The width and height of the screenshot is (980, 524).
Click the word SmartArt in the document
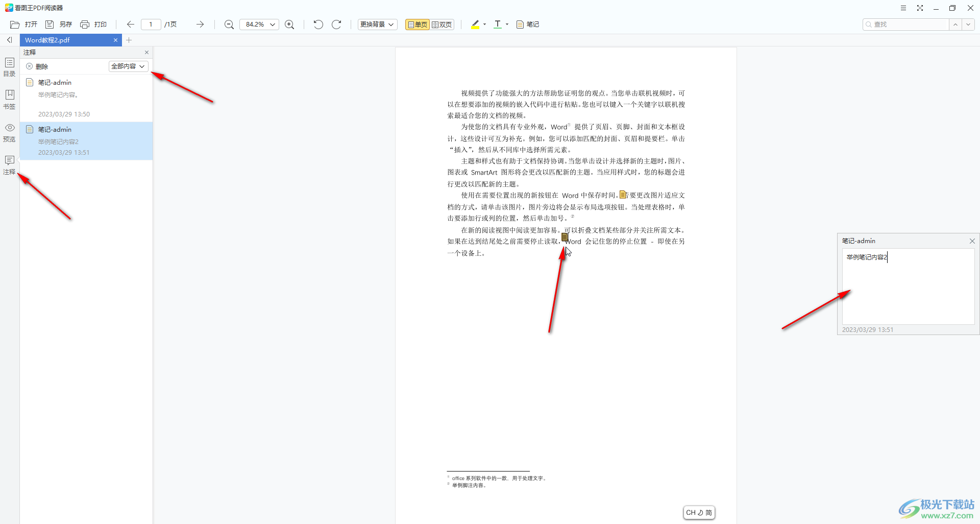[484, 173]
